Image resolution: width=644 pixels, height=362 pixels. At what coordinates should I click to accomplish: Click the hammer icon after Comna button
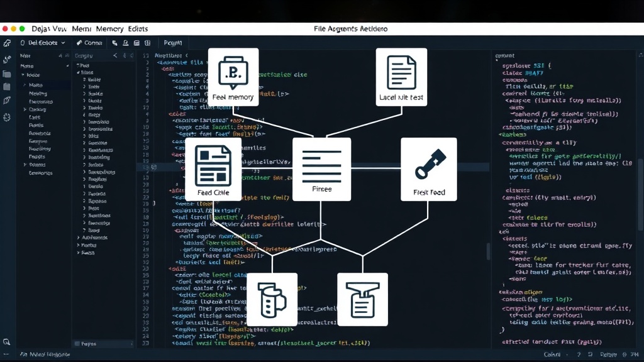pyautogui.click(x=114, y=43)
